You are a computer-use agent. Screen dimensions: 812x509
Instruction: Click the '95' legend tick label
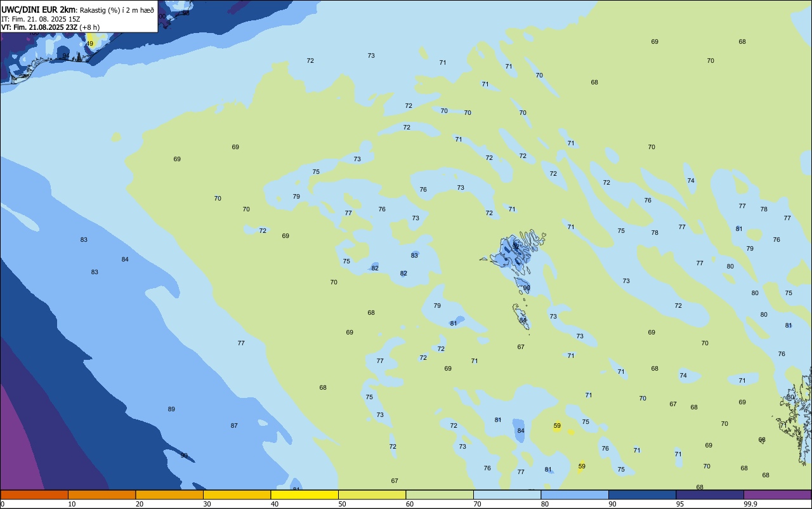tap(679, 504)
